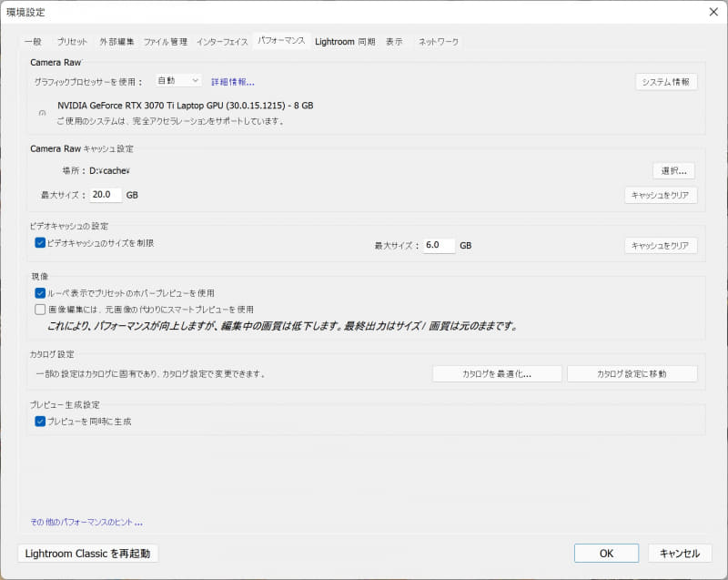The image size is (728, 580).
Task: Switch to the 一般 tab
Action: point(33,41)
